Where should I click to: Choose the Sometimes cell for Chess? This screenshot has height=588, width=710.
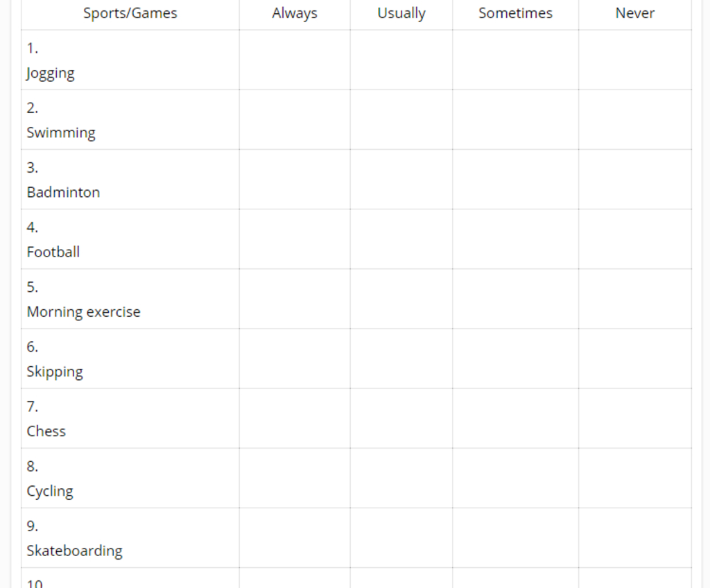coord(515,418)
